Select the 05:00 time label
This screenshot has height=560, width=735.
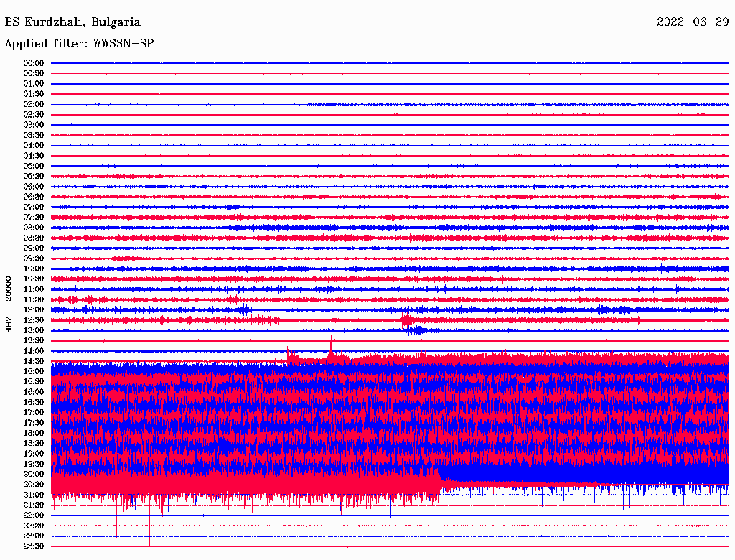[34, 166]
